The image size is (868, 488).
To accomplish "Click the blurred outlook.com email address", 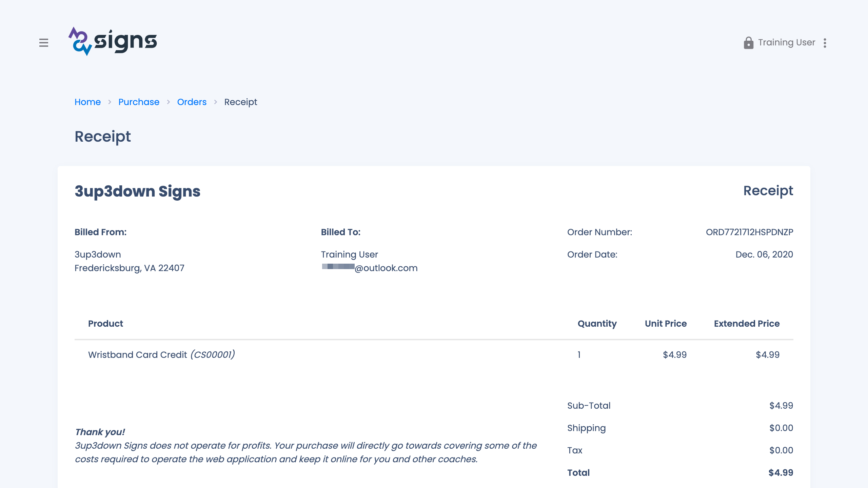I will (x=369, y=268).
